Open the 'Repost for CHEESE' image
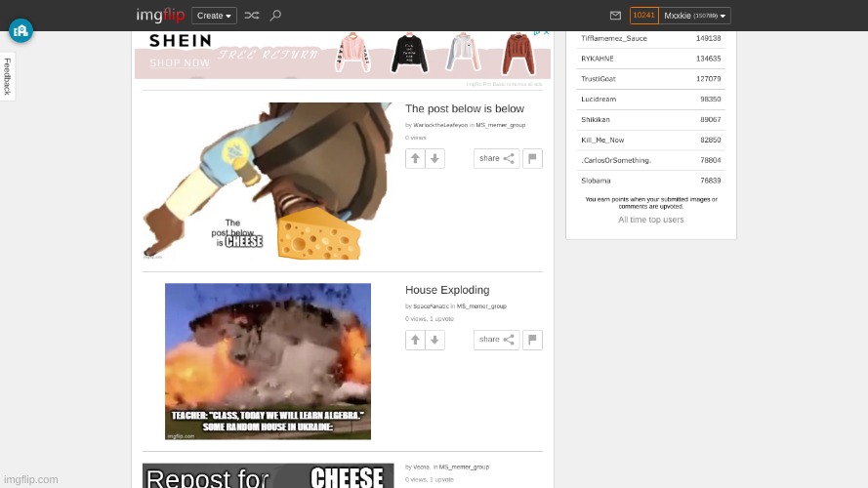Viewport: 868px width, 488px height. 268,476
